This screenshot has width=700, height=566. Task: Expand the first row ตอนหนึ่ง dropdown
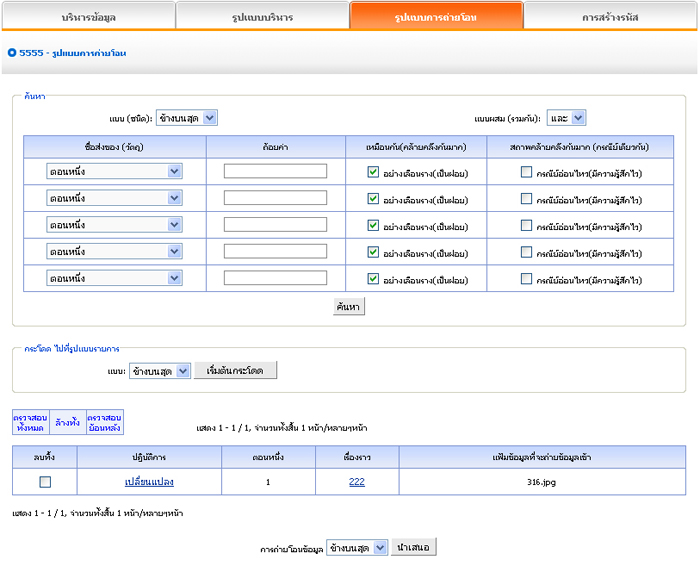(x=114, y=171)
